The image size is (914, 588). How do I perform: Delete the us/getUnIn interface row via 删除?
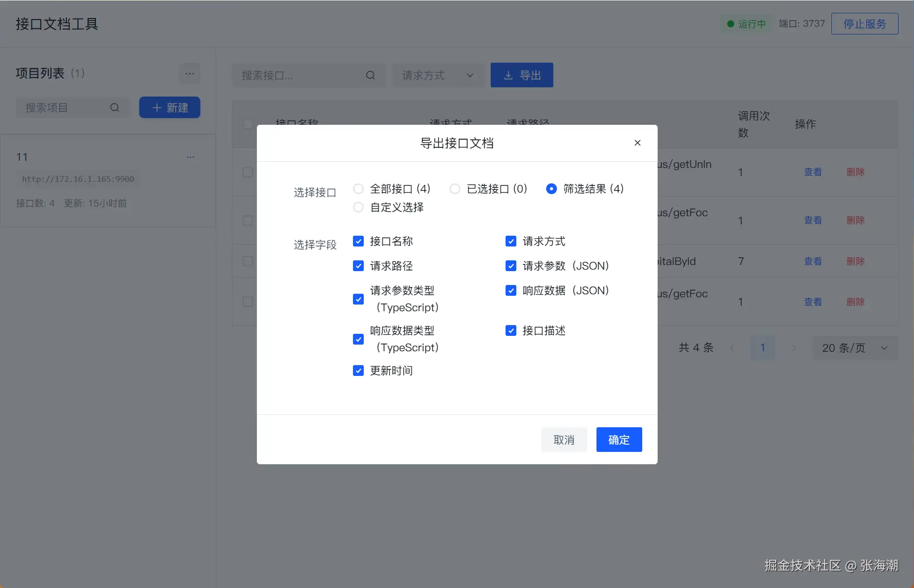point(855,172)
